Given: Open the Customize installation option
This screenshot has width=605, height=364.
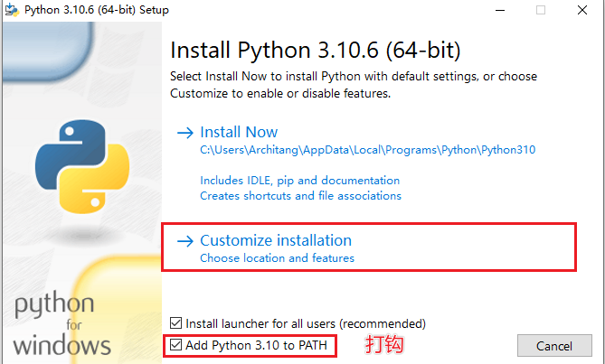Looking at the screenshot, I should click(x=276, y=240).
